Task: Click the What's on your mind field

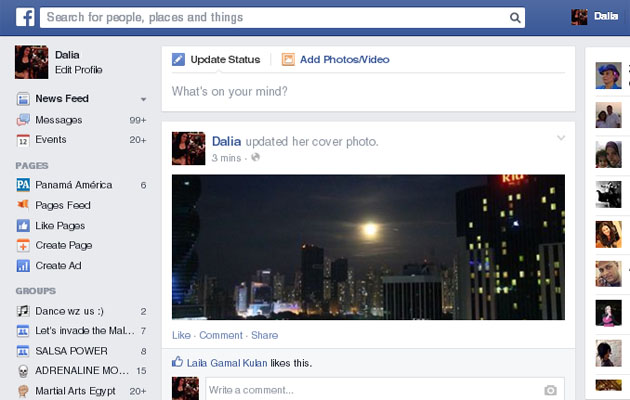Action: [x=368, y=92]
